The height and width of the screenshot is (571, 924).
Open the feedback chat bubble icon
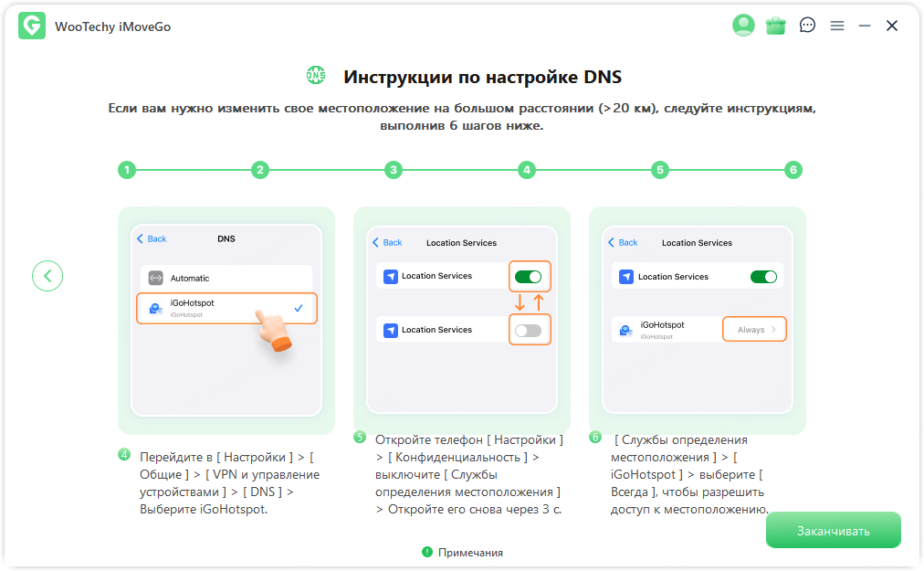point(807,25)
